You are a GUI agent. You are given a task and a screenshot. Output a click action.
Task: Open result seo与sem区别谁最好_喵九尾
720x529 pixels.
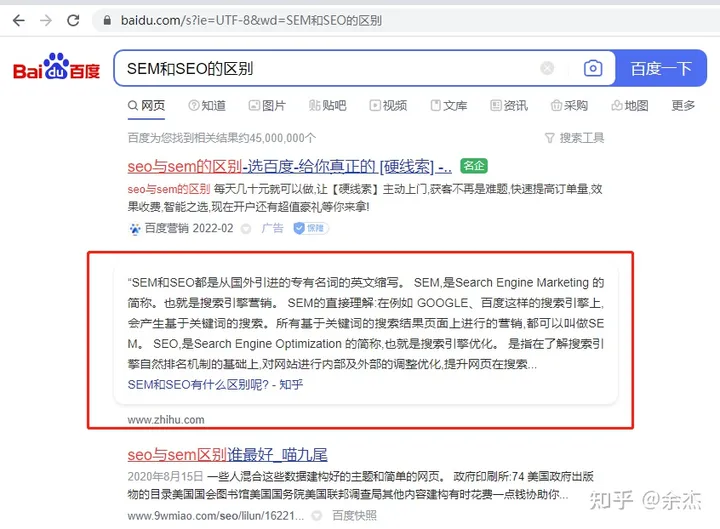tap(227, 455)
